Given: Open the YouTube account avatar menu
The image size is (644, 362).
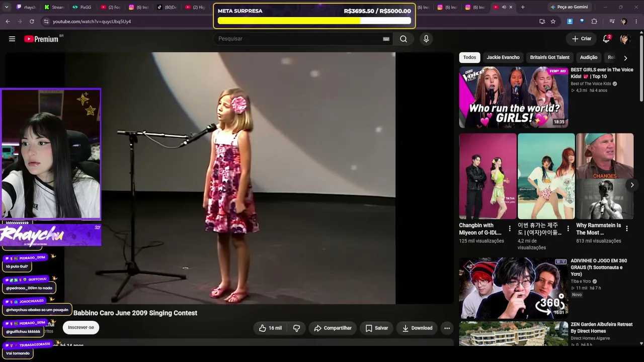Looking at the screenshot, I should 625,39.
